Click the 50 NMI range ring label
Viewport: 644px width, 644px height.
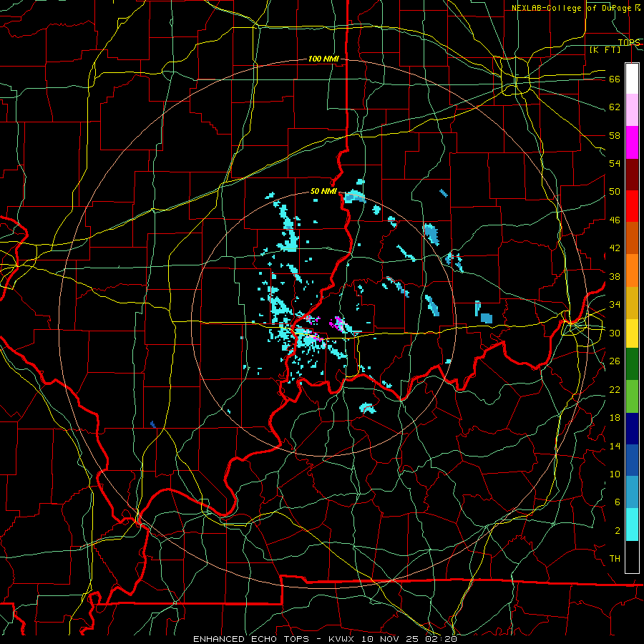(323, 191)
